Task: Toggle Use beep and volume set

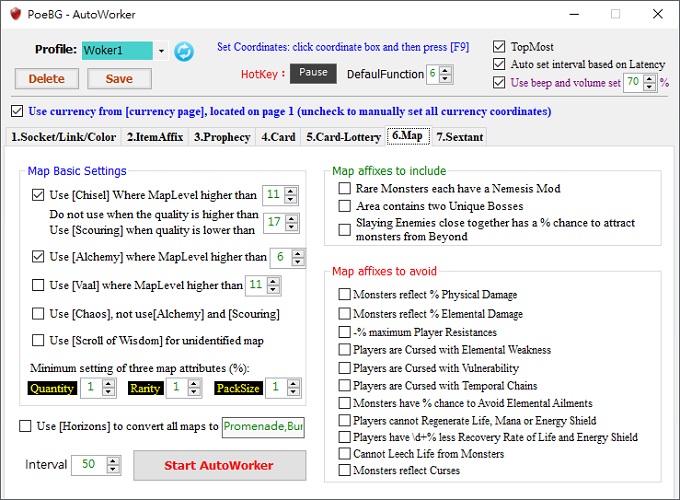Action: (x=499, y=82)
